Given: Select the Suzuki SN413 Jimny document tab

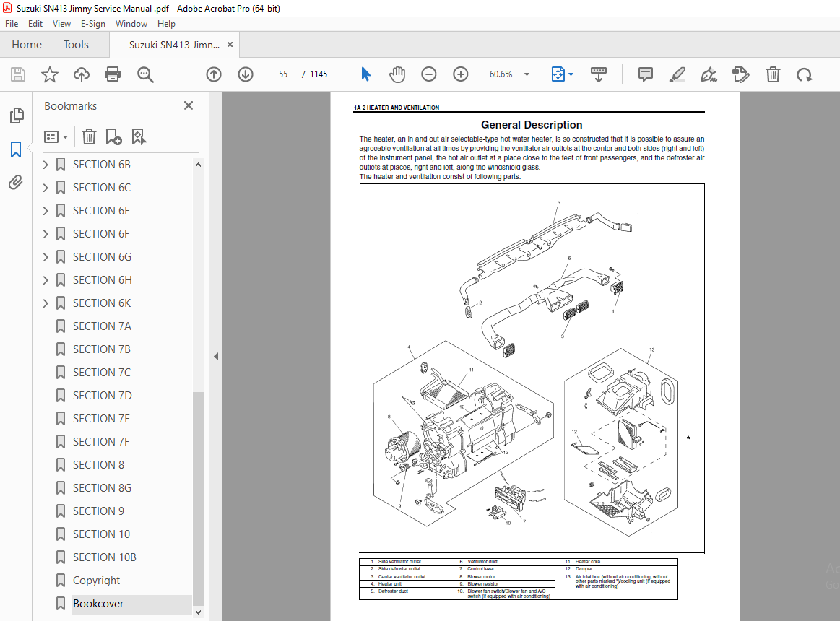Looking at the screenshot, I should [x=174, y=45].
